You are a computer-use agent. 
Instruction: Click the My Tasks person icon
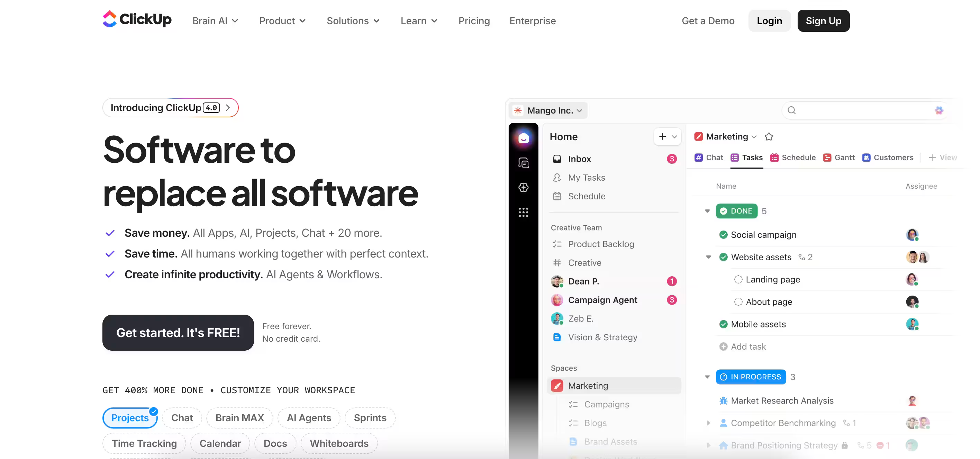click(x=556, y=177)
